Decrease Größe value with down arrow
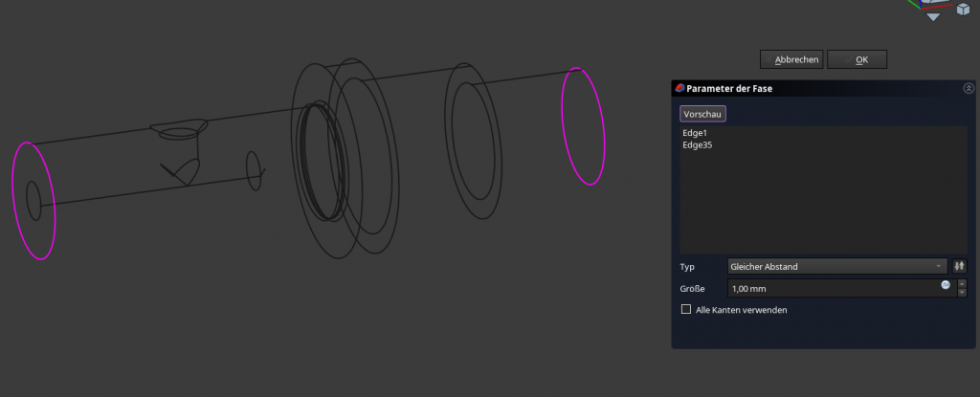The height and width of the screenshot is (397, 980). coord(961,293)
